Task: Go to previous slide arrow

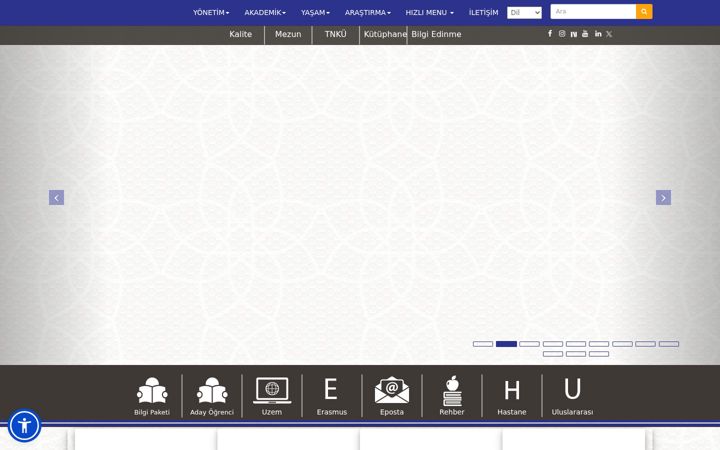Action: [56, 197]
